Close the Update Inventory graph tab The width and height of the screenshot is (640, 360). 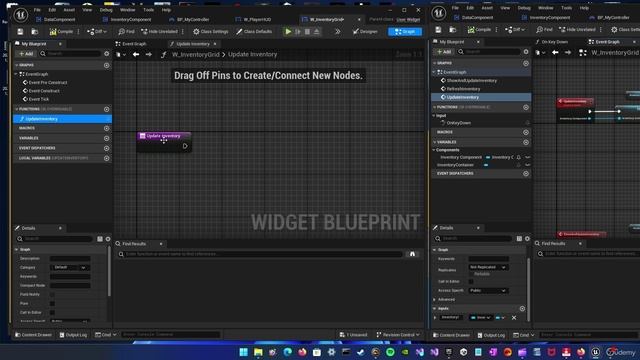click(215, 44)
